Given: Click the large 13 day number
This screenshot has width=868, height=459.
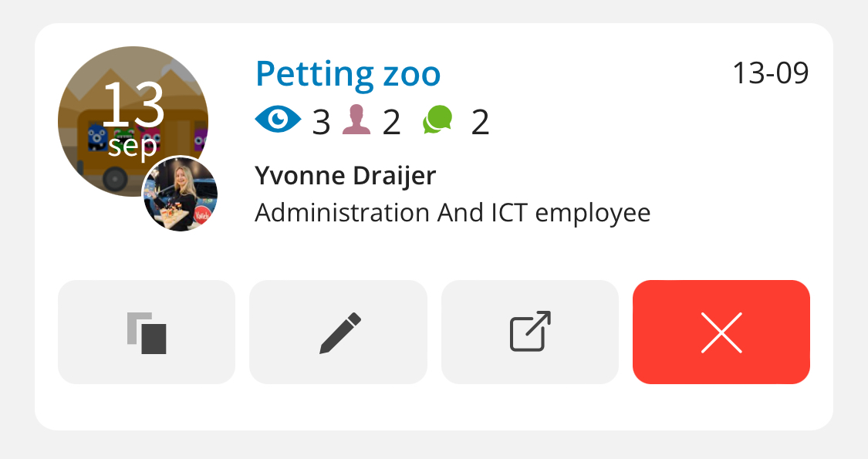Looking at the screenshot, I should (x=133, y=105).
